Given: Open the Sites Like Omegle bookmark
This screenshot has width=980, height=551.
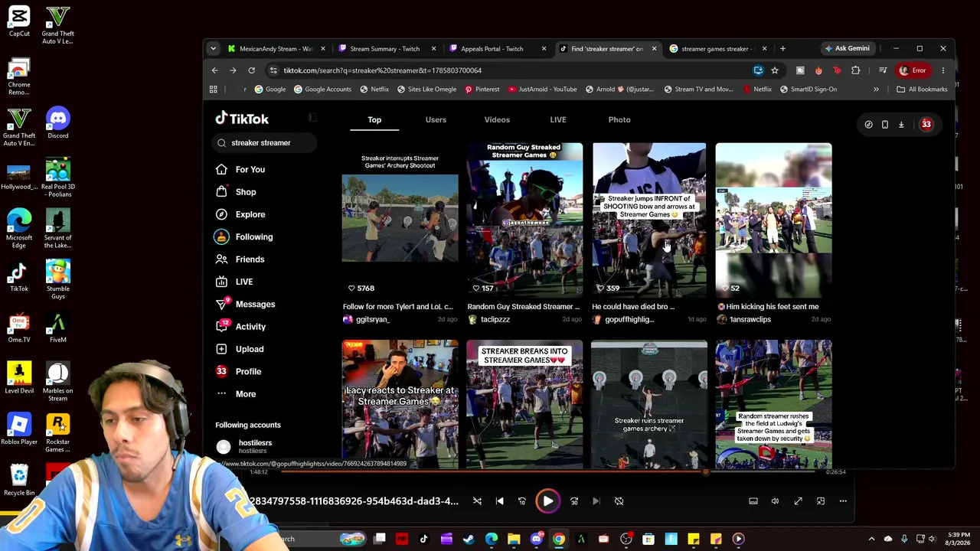Looking at the screenshot, I should point(426,90).
